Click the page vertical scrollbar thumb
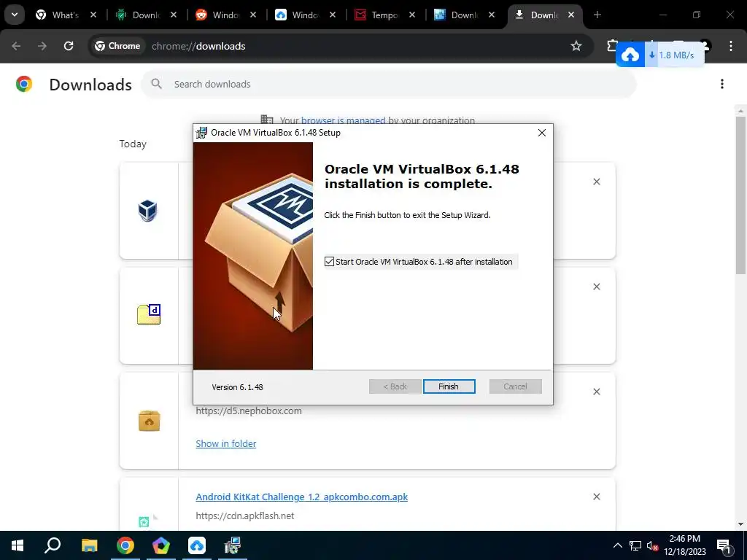747x560 pixels. [x=740, y=195]
